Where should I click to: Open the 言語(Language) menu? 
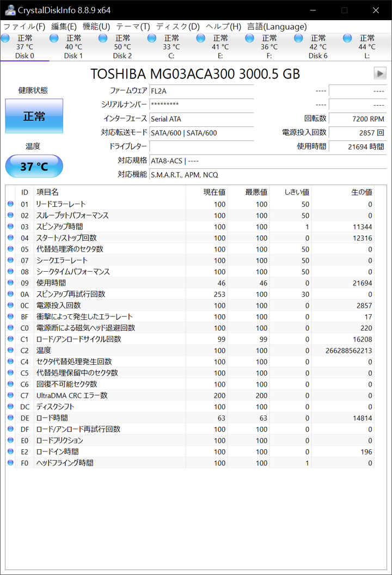click(x=277, y=26)
